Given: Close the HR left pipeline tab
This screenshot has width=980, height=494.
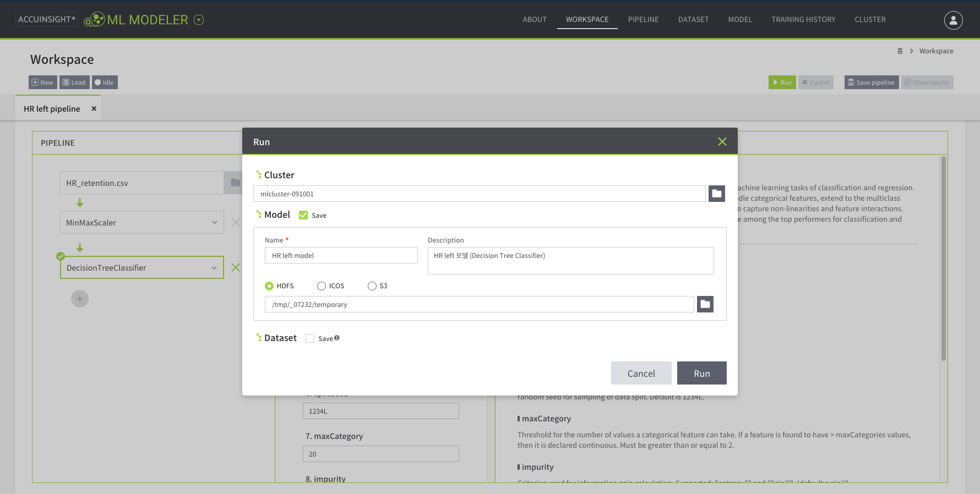Looking at the screenshot, I should [x=94, y=108].
